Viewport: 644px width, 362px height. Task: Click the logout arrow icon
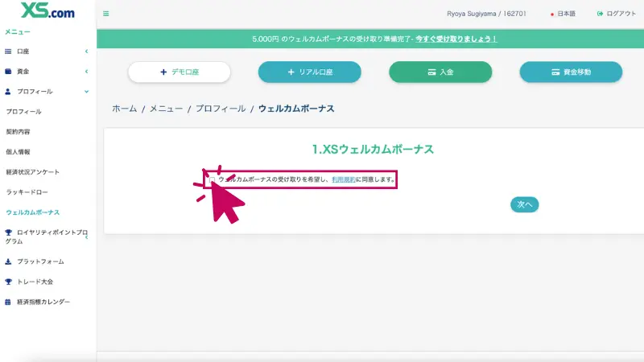(x=600, y=14)
